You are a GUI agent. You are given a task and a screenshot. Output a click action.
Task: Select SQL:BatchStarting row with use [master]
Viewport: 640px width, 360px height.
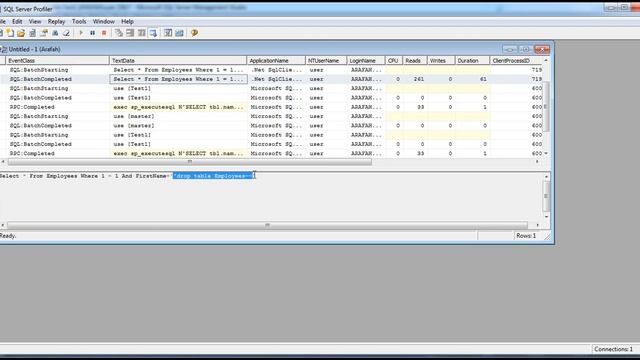(x=271, y=116)
